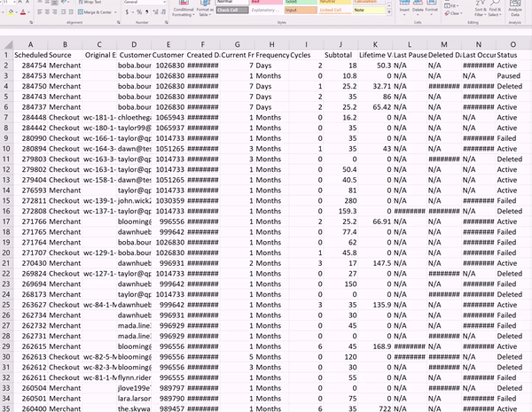Screen dimensions: 532x412
Task: Click the Merge & Center button
Action: [95, 12]
